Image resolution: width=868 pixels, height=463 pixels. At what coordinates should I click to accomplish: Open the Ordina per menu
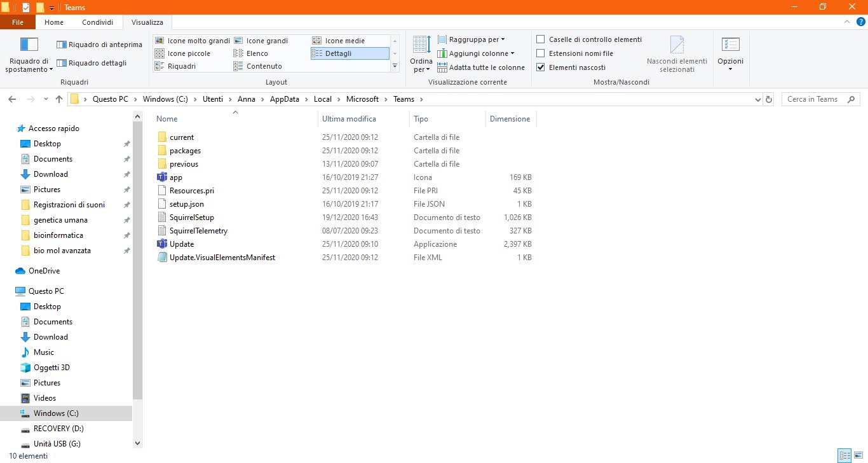click(x=421, y=55)
